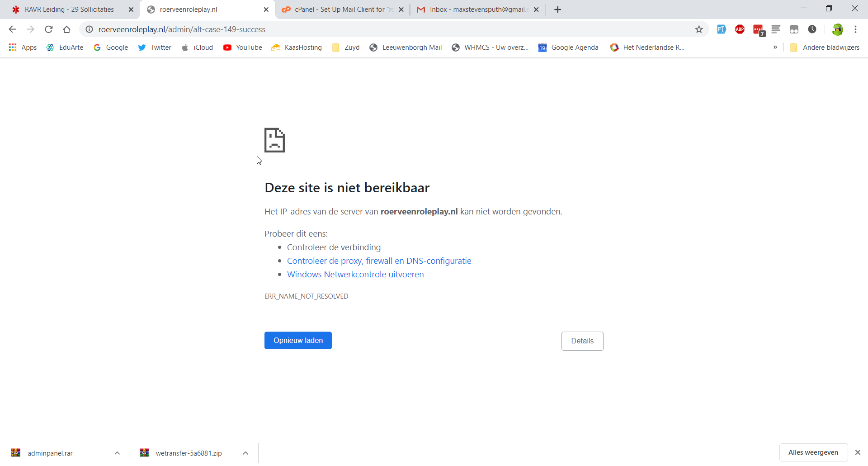Open the proxy, firewall en DNS-configuratie link
Image resolution: width=868 pixels, height=466 pixels.
click(x=379, y=261)
